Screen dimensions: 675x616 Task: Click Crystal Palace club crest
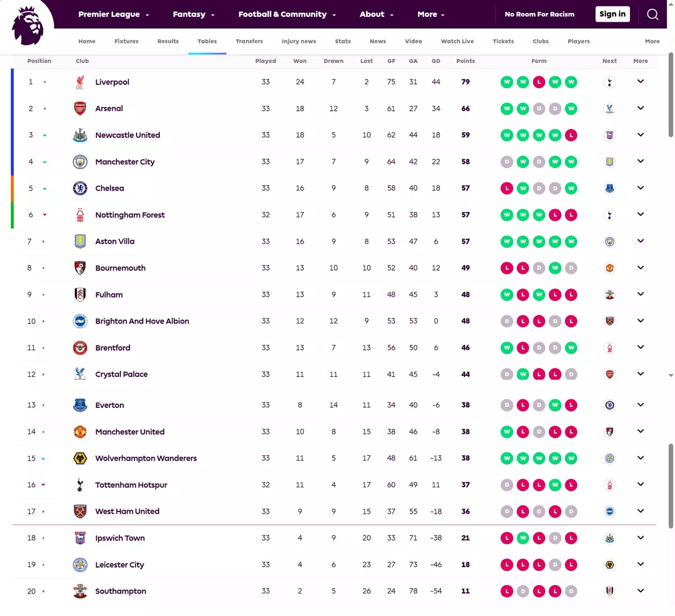click(x=80, y=374)
